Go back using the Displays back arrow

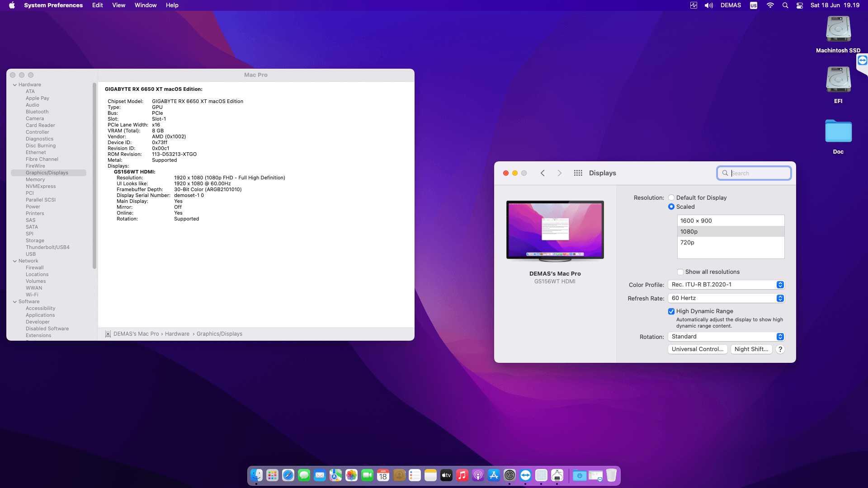pyautogui.click(x=542, y=173)
